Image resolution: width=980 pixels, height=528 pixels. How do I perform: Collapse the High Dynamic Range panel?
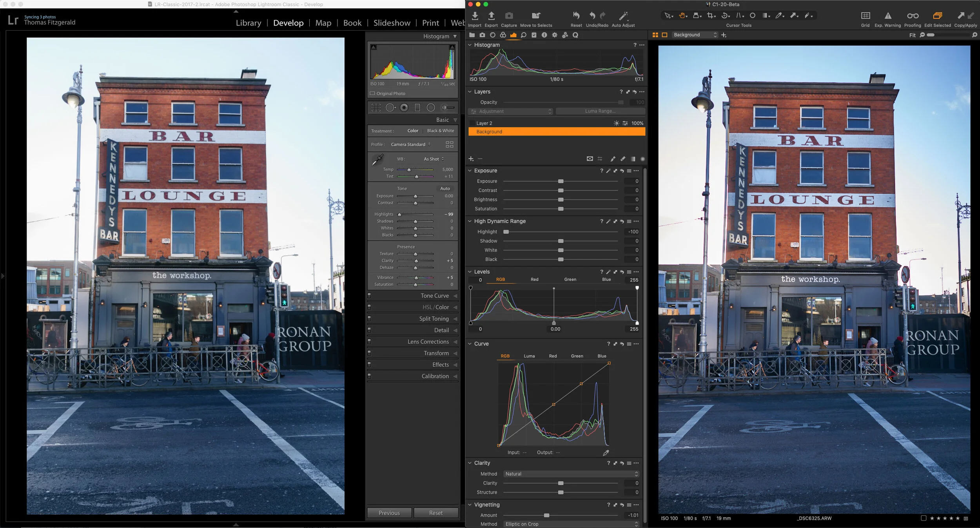[x=470, y=221]
